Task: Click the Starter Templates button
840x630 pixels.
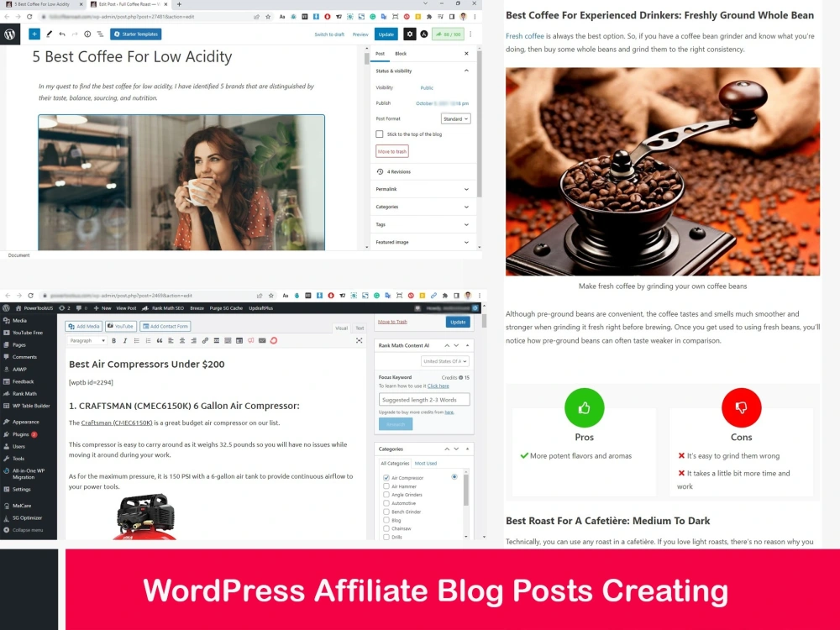Action: click(x=136, y=34)
